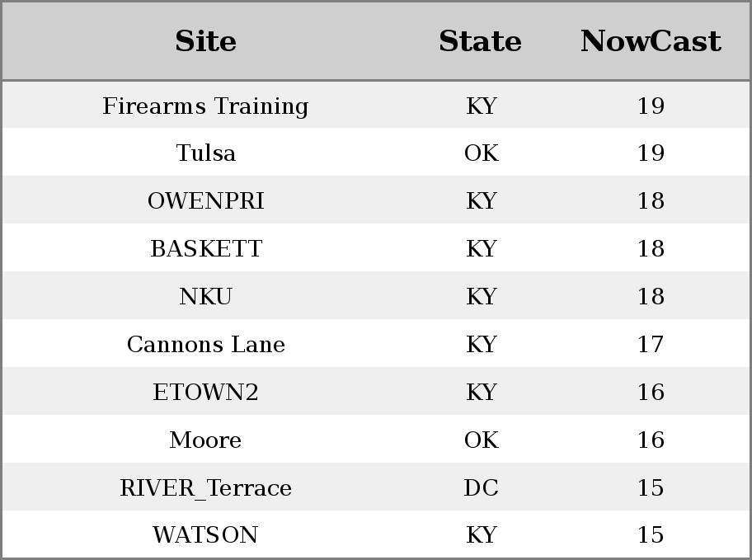Click the State column header
This screenshot has width=752, height=560.
[480, 41]
